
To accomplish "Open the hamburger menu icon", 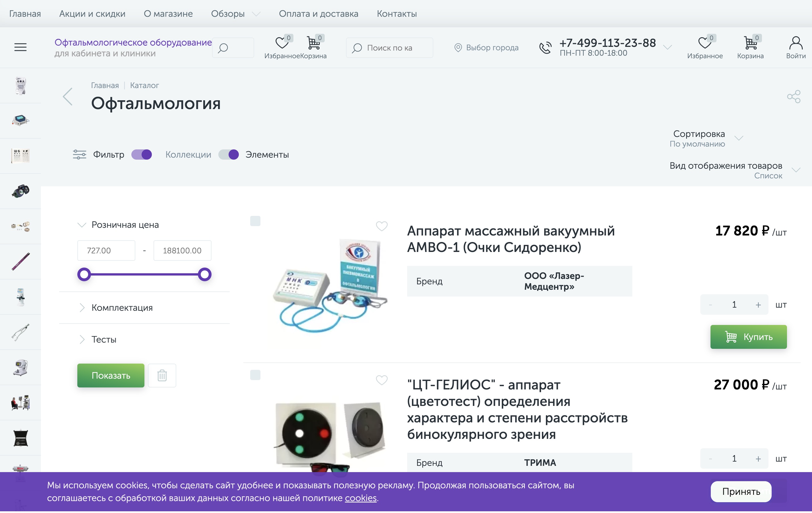I will tap(20, 47).
